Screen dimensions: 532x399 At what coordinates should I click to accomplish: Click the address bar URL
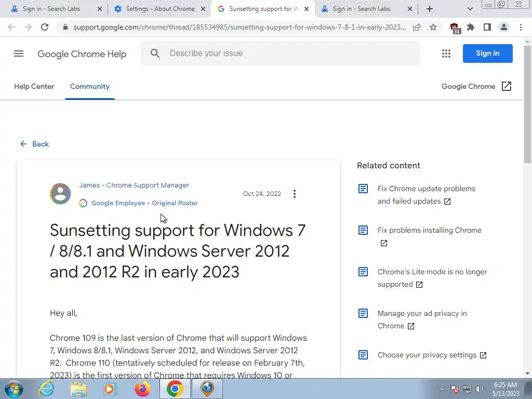click(x=240, y=27)
